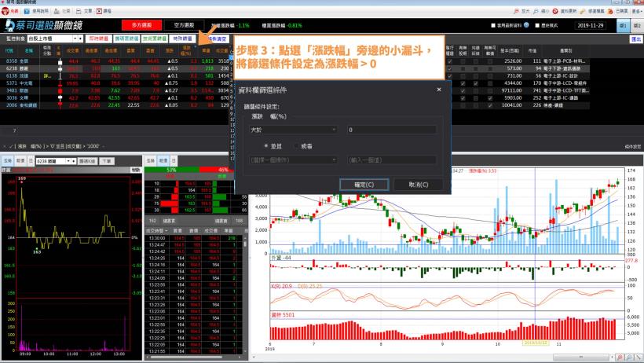Open date picker showing 2019-11-29
Screen dimensions: 644x363
coord(590,25)
